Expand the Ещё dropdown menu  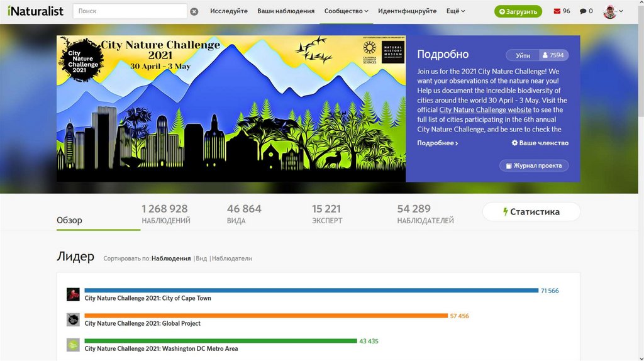click(x=455, y=11)
